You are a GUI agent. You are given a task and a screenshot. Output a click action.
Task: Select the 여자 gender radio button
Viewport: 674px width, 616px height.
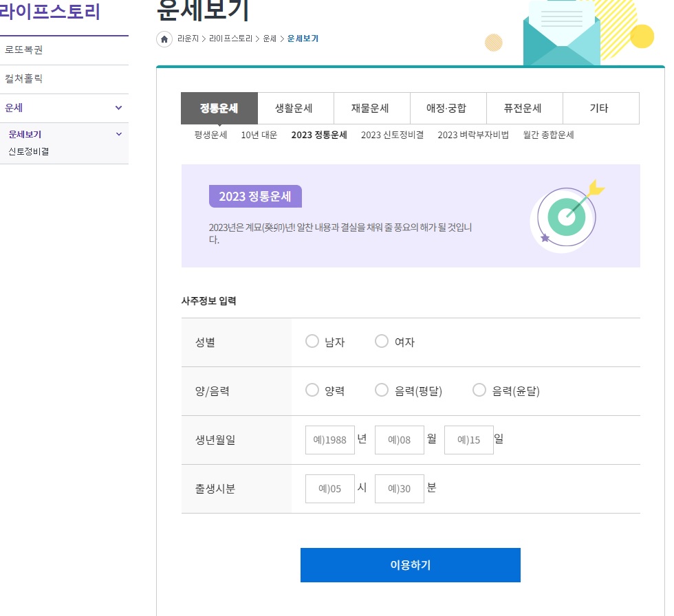point(382,342)
